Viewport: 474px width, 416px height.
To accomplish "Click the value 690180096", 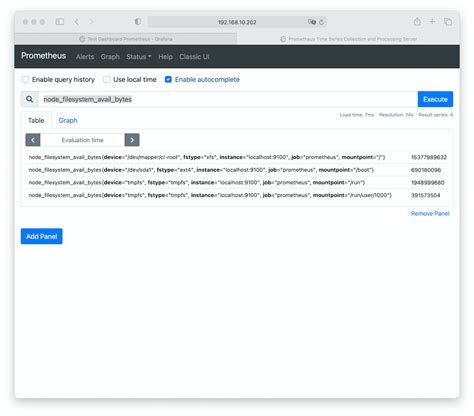I will point(426,170).
